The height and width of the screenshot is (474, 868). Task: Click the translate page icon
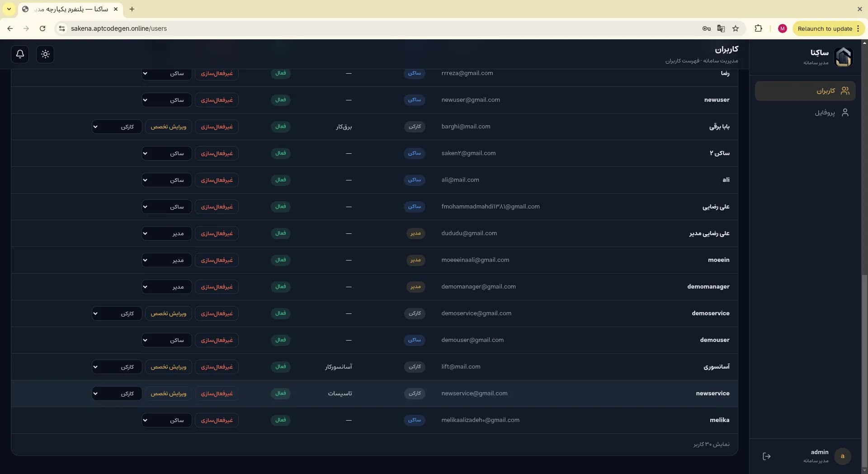coord(721,28)
